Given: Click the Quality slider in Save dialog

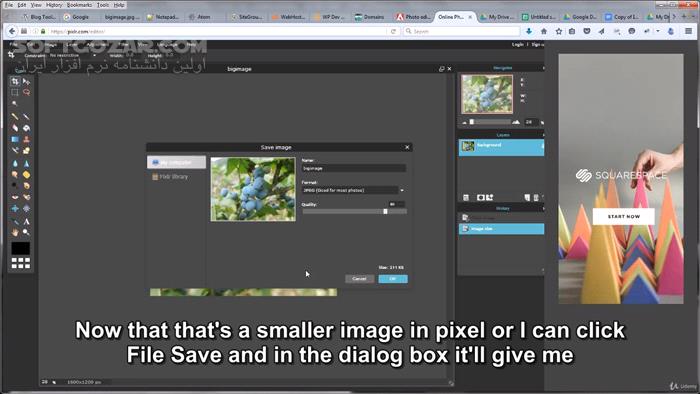Looking at the screenshot, I should pos(354,212).
